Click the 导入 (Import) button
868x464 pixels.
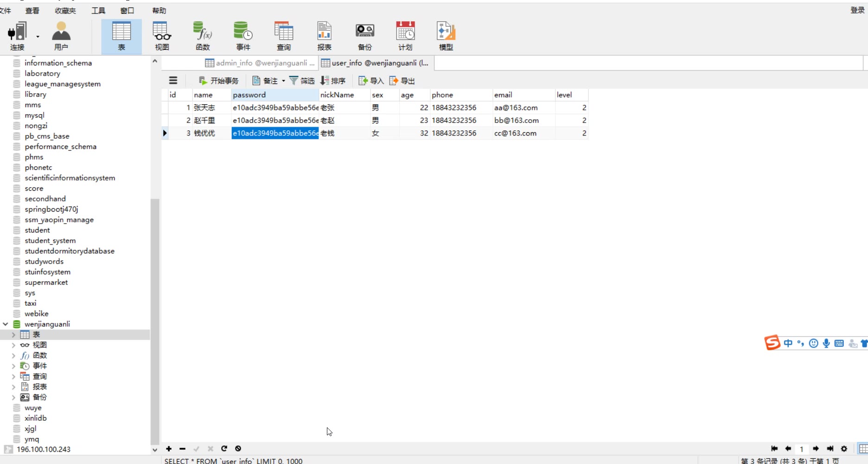(371, 81)
